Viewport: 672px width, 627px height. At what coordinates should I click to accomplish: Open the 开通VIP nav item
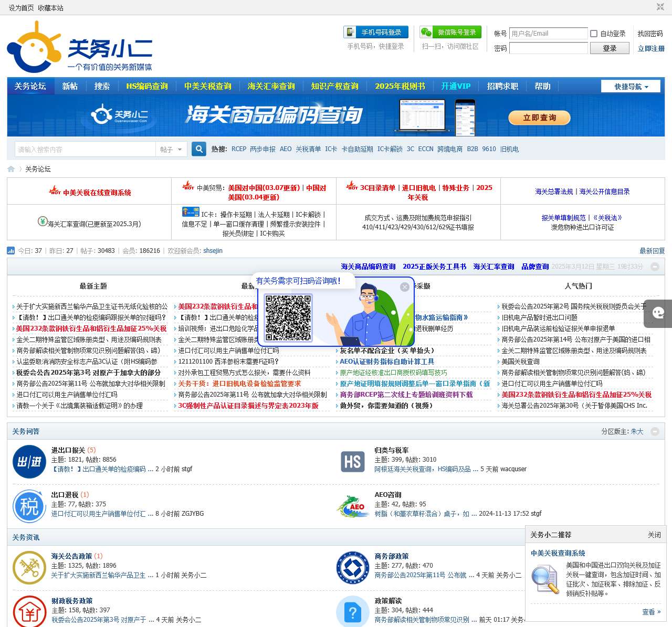click(456, 86)
